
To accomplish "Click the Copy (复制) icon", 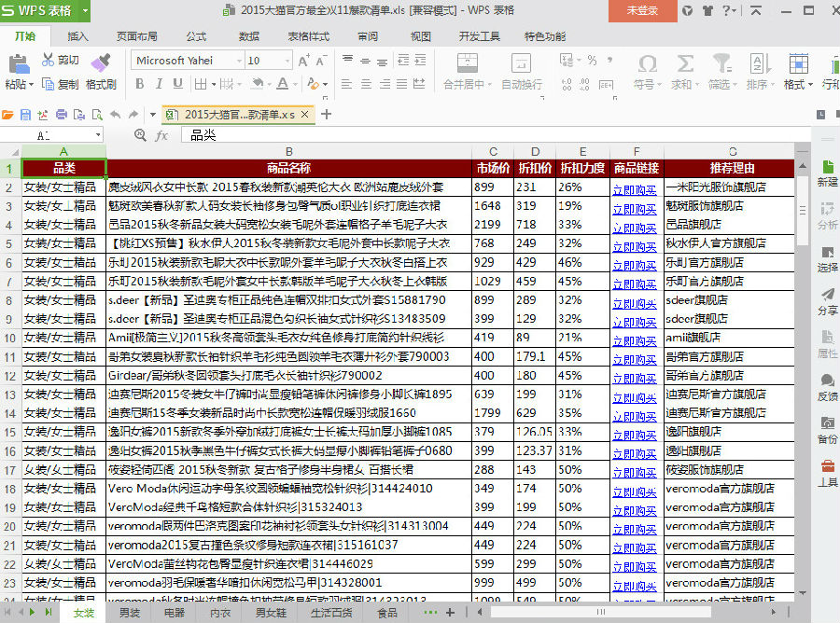I will [x=49, y=85].
